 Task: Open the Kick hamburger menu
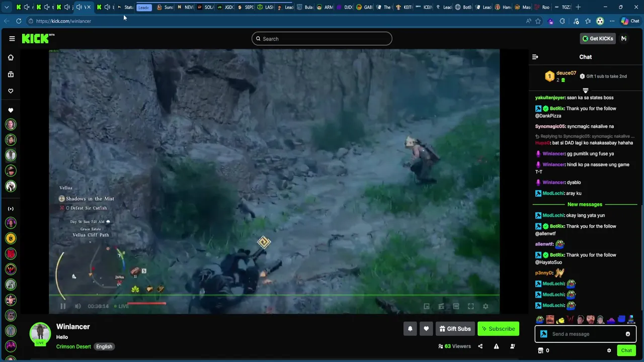click(x=12, y=39)
